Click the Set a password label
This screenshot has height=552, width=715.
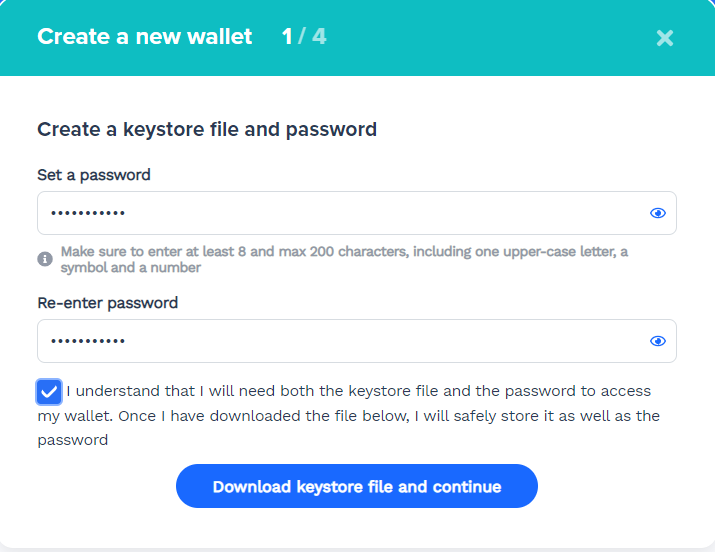click(94, 175)
